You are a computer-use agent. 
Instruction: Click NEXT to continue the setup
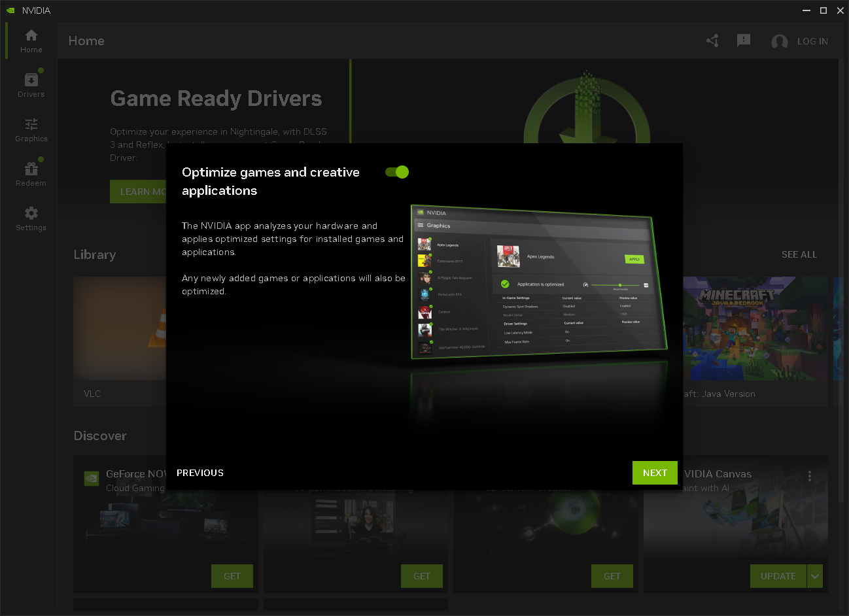655,472
